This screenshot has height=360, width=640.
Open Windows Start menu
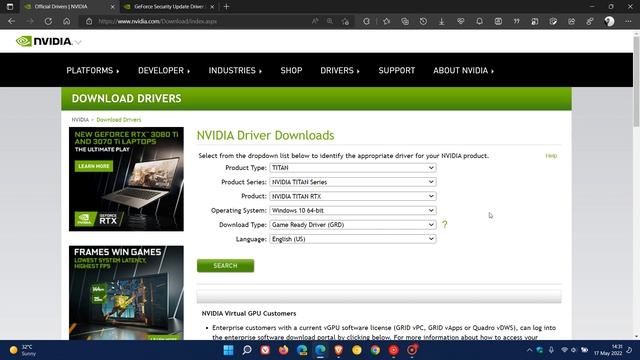[228, 350]
